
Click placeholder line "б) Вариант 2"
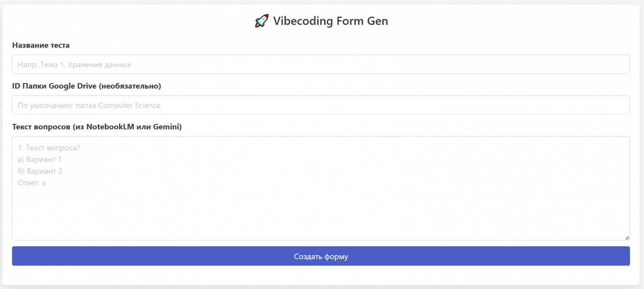pyautogui.click(x=40, y=171)
